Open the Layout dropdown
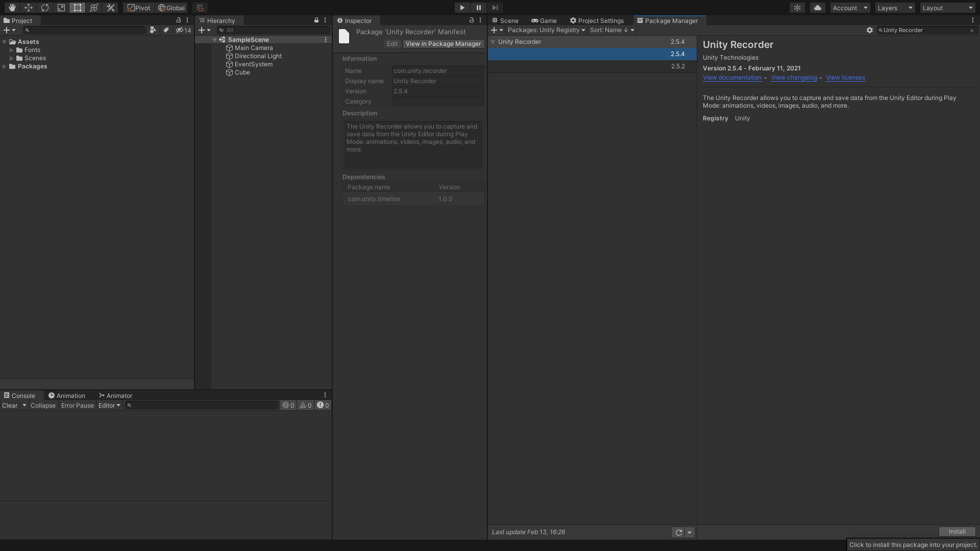The width and height of the screenshot is (980, 551). coord(948,8)
